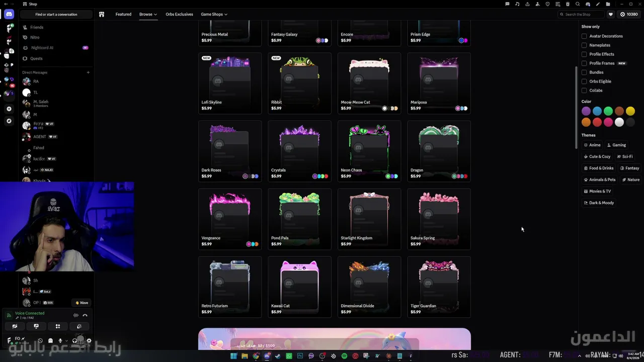Click the chat bubble icon in title bar
644x362 pixels.
[x=507, y=4]
